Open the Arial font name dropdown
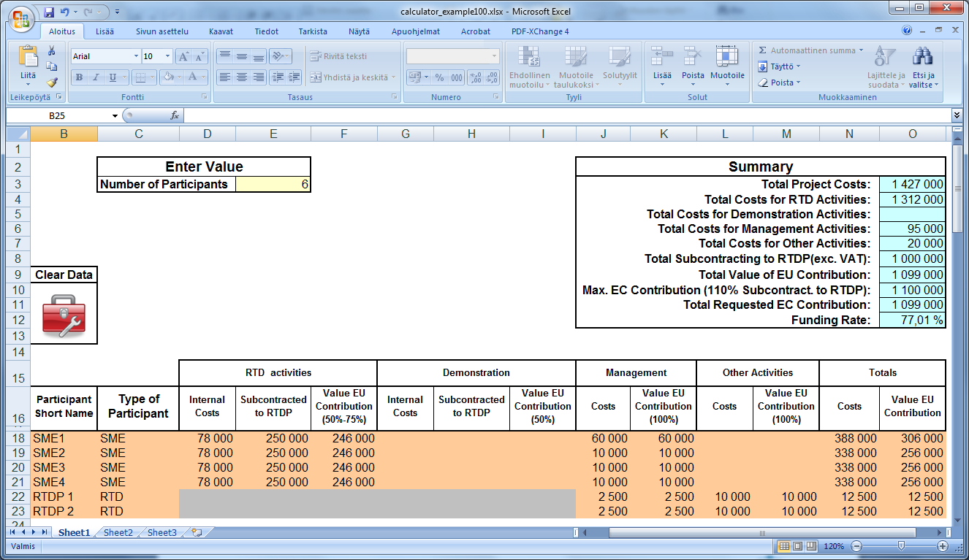This screenshot has width=969, height=560. pyautogui.click(x=136, y=56)
